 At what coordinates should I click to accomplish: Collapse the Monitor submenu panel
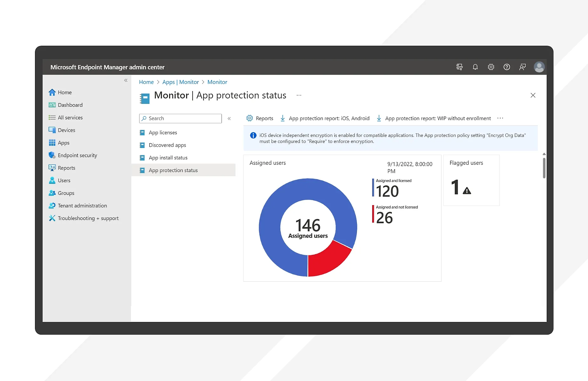coord(229,118)
